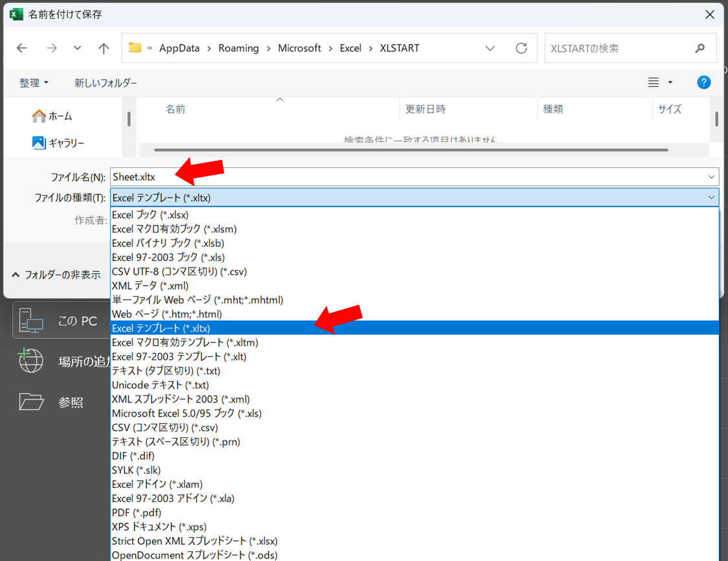
Task: Open the recent locations chevron
Action: (77, 48)
